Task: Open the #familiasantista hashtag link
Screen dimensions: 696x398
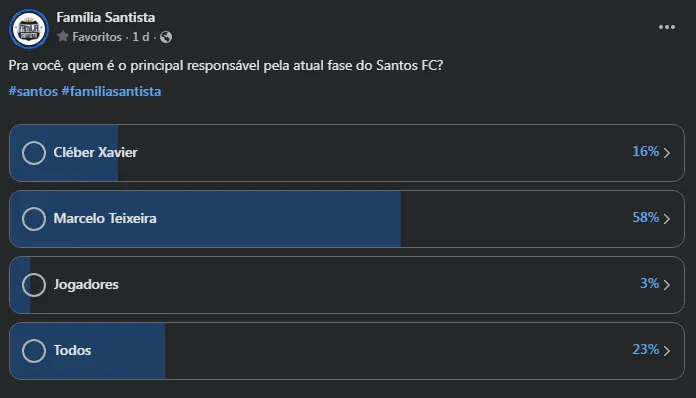Action: (x=111, y=91)
